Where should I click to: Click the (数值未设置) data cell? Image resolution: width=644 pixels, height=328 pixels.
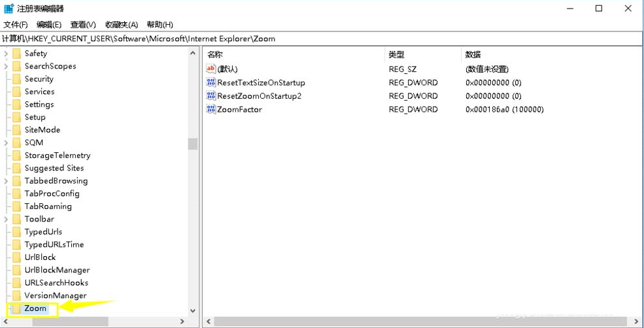(487, 69)
